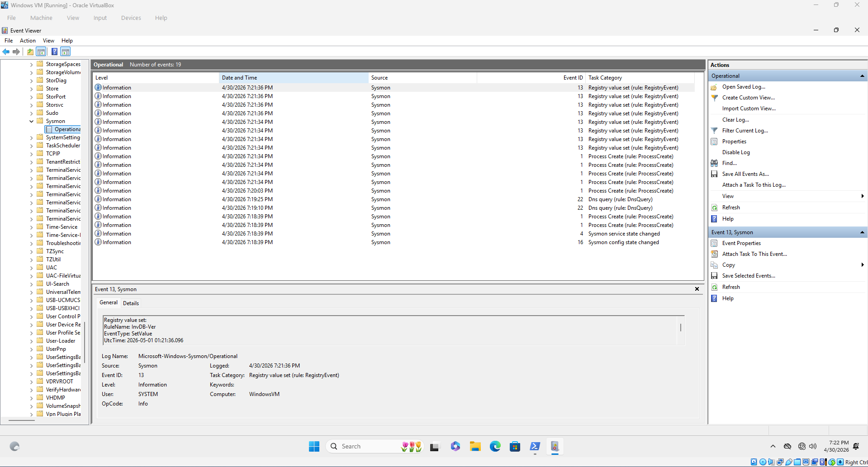The image size is (868, 467).
Task: Select the Sysmon config state changed event
Action: point(394,242)
